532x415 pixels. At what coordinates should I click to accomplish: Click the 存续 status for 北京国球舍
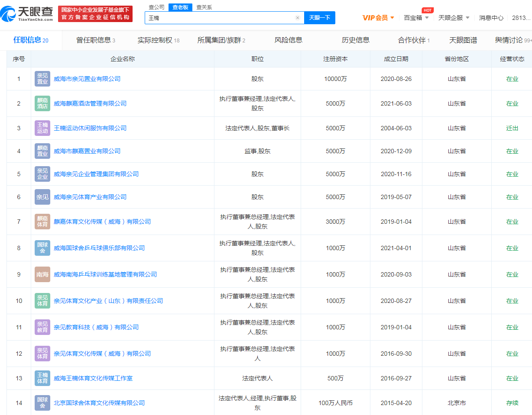pyautogui.click(x=512, y=403)
